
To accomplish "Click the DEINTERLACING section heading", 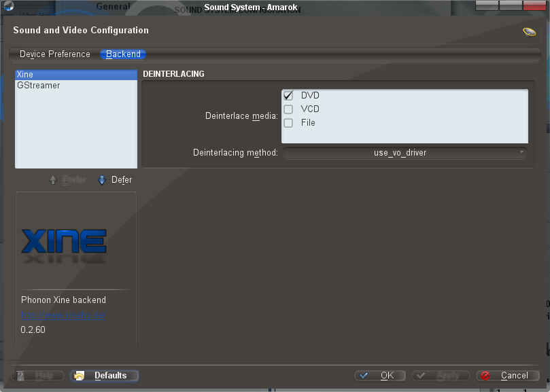I will coord(173,74).
